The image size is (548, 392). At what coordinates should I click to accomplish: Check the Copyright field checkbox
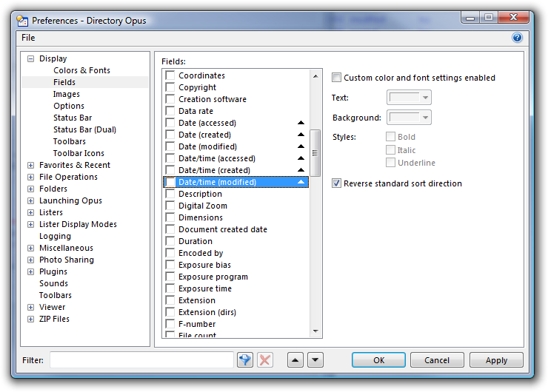170,87
